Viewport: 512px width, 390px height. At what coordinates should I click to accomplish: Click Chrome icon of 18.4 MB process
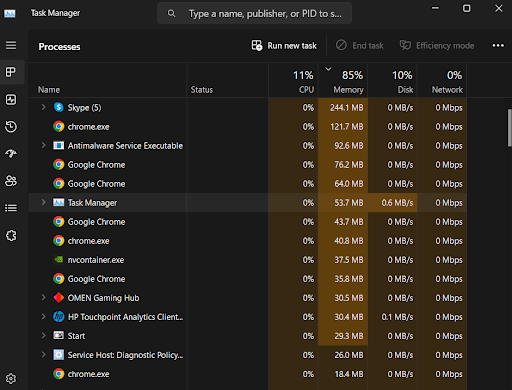click(59, 374)
